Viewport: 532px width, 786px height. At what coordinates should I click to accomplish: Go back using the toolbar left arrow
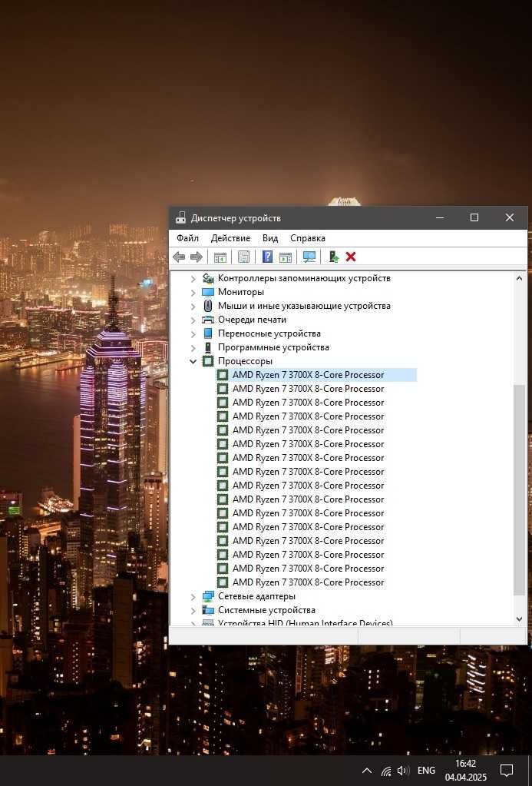[x=179, y=257]
